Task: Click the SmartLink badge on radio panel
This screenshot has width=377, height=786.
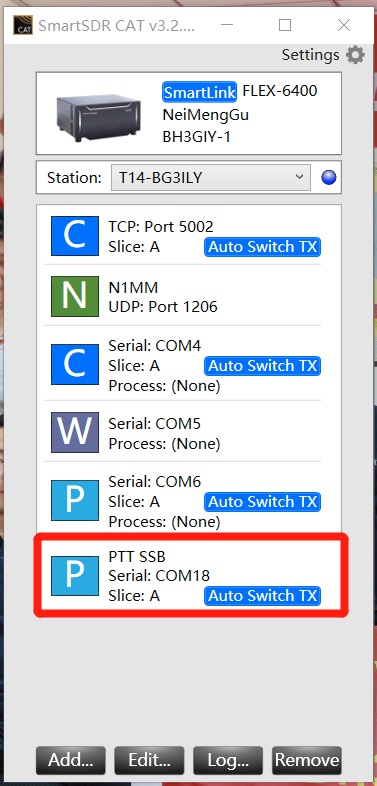Action: click(200, 92)
